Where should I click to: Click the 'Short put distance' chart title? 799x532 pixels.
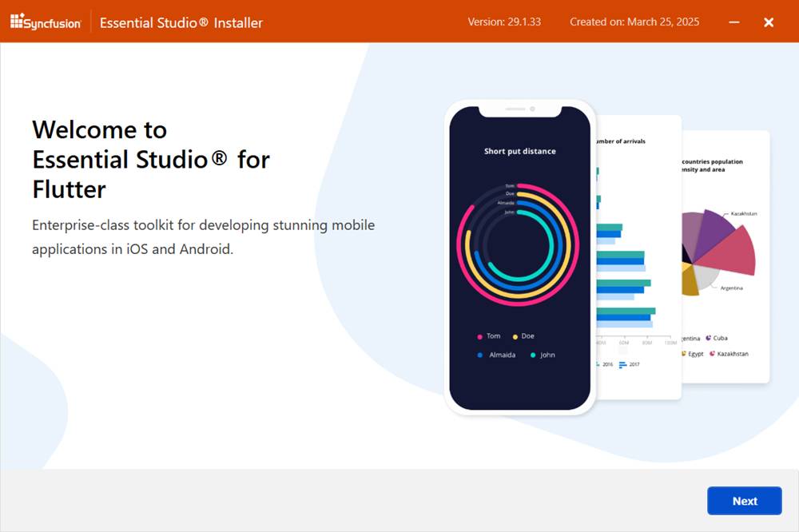coord(520,151)
